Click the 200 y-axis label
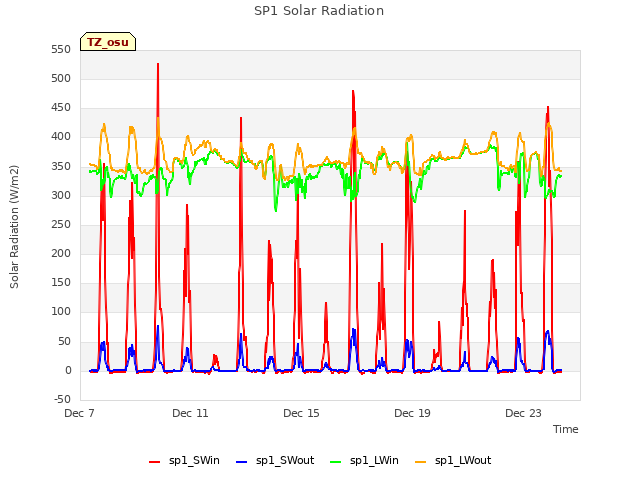This screenshot has width=640, height=480. coord(61,254)
